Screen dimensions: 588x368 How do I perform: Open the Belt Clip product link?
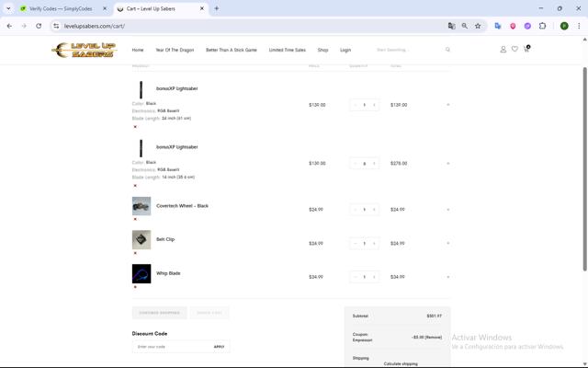pyautogui.click(x=165, y=239)
